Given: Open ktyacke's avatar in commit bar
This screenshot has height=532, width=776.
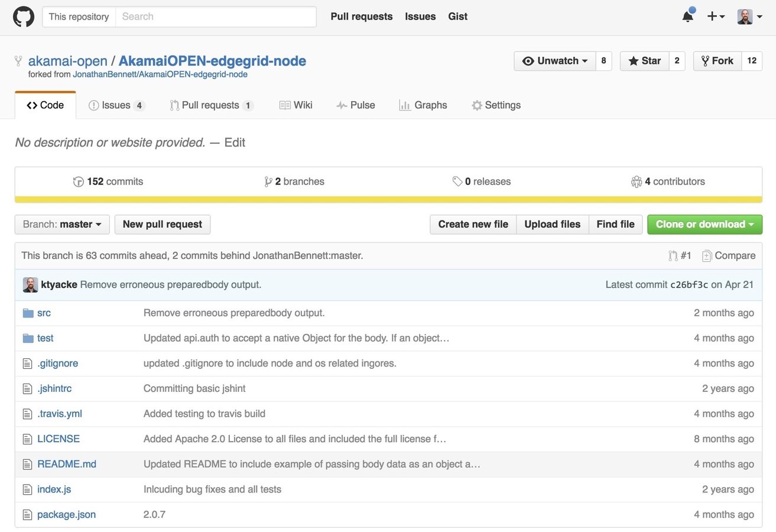Looking at the screenshot, I should (31, 284).
